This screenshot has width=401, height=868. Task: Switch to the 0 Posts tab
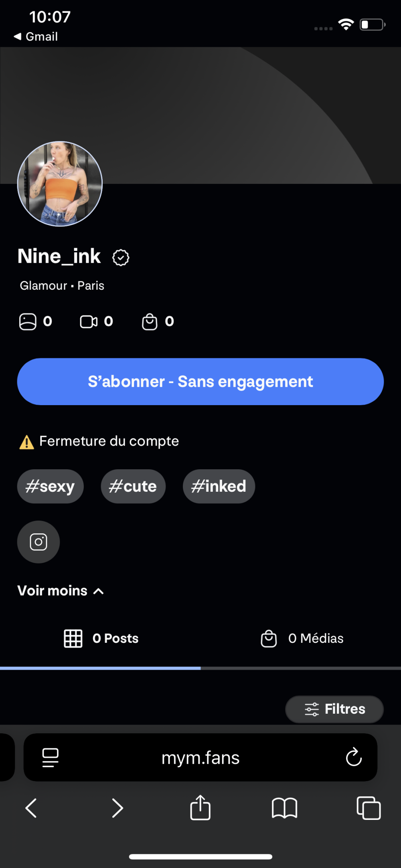(x=101, y=638)
